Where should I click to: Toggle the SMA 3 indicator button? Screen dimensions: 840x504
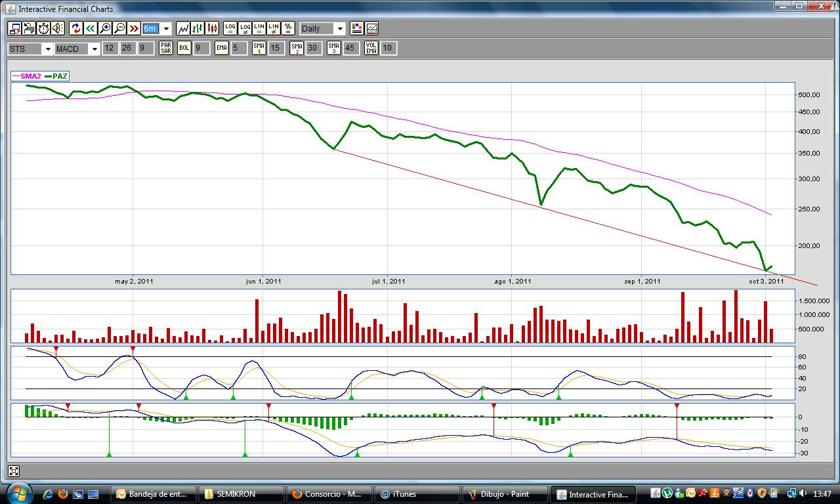(x=334, y=48)
